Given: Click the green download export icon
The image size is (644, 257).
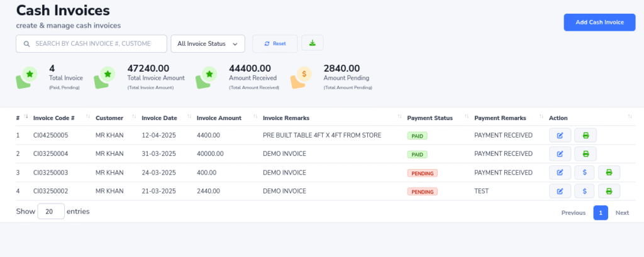Looking at the screenshot, I should tap(313, 43).
